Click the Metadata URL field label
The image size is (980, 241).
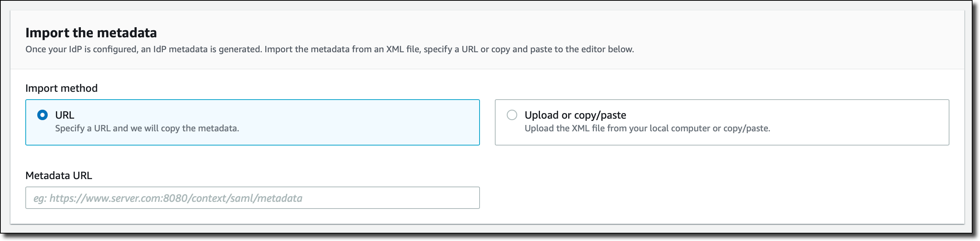[59, 175]
